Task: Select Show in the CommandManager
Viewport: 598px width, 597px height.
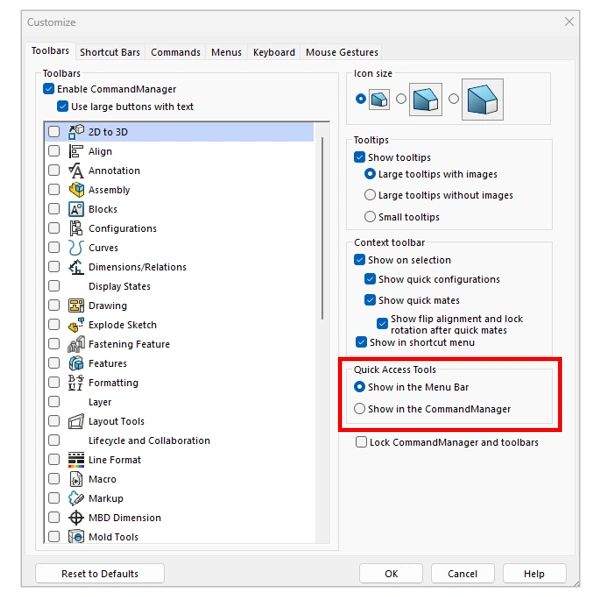Action: tap(360, 409)
